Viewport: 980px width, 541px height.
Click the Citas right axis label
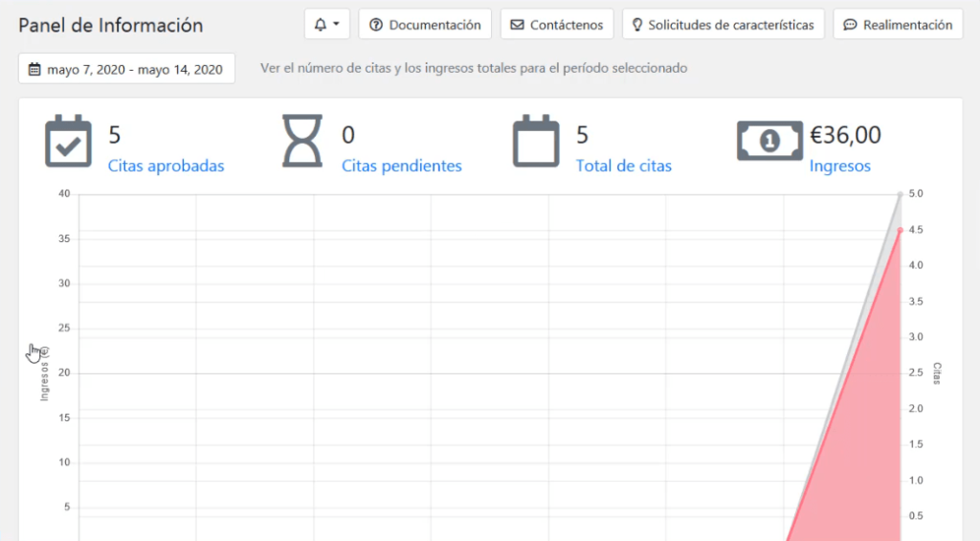coord(937,373)
